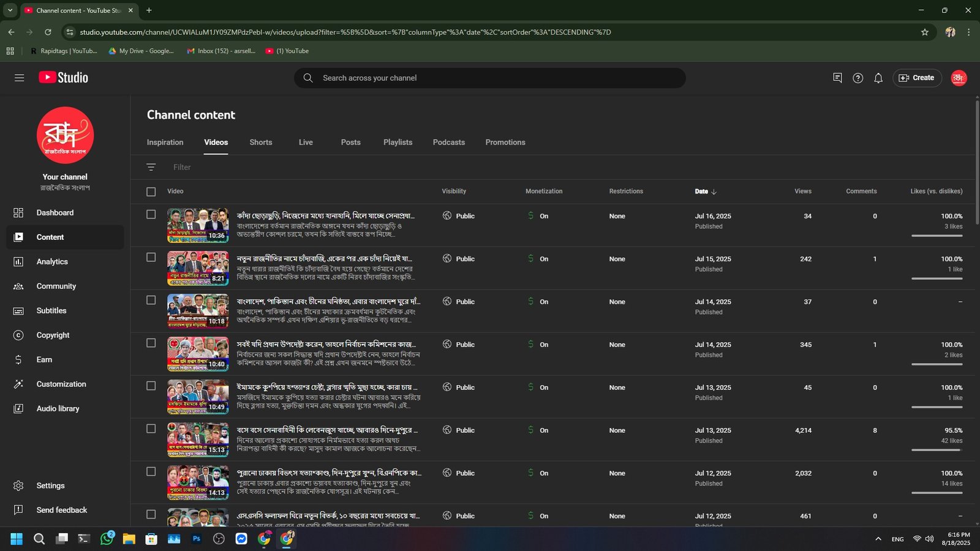980x551 pixels.
Task: Open the Customization wand icon
Action: tap(18, 384)
